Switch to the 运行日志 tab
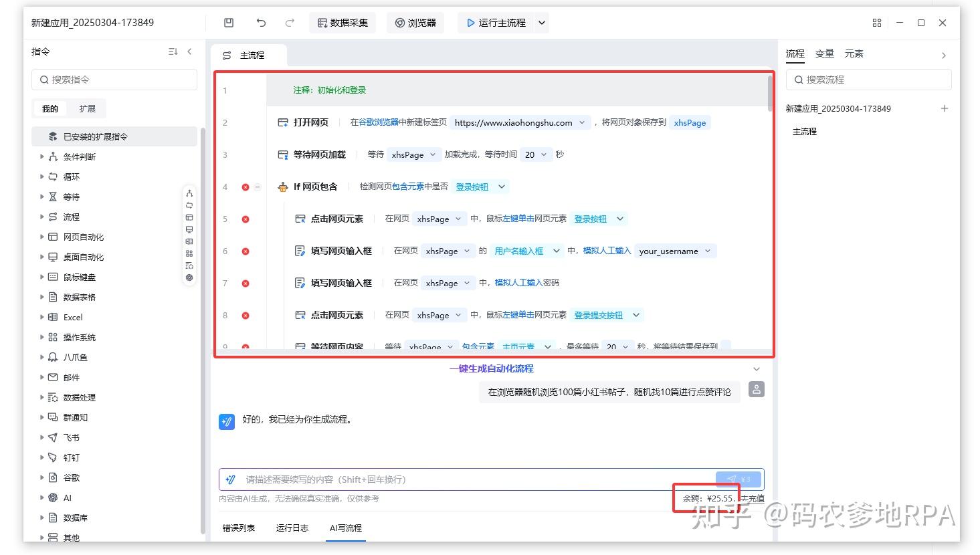Screen dimensions: 980x555 pos(292,528)
